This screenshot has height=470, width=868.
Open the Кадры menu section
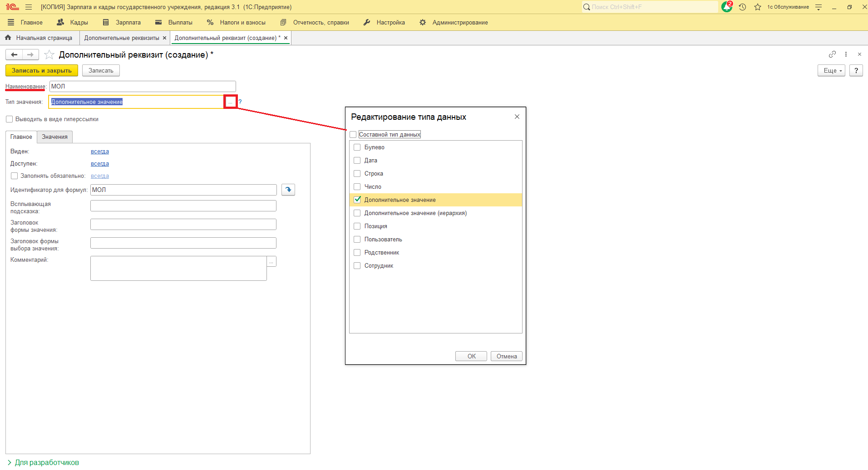[73, 22]
